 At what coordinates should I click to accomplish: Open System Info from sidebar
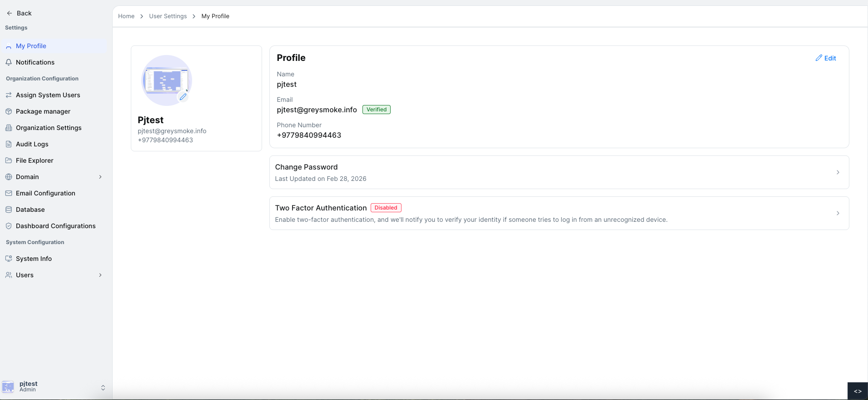34,259
